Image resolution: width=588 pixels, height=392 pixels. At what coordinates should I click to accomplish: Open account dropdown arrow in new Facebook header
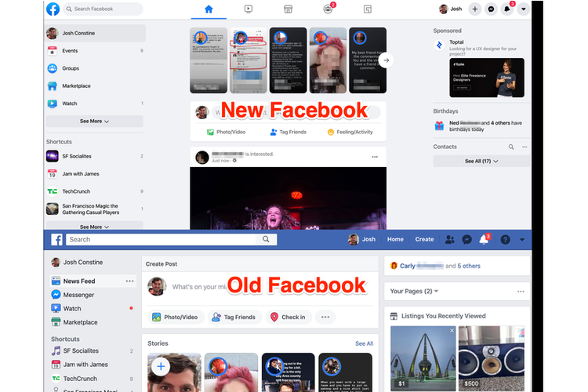pyautogui.click(x=524, y=9)
